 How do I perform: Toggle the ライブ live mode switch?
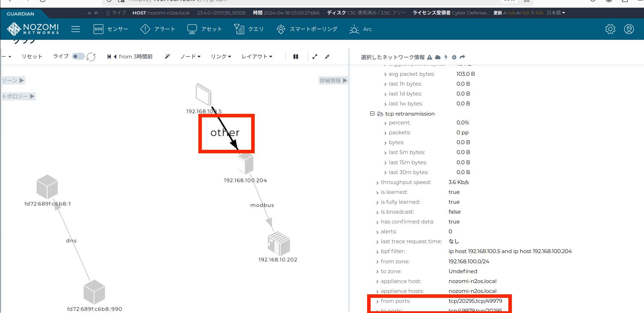tap(78, 56)
